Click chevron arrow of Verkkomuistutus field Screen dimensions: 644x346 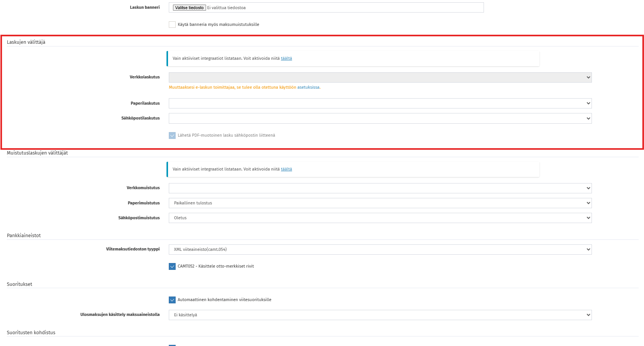pos(588,188)
